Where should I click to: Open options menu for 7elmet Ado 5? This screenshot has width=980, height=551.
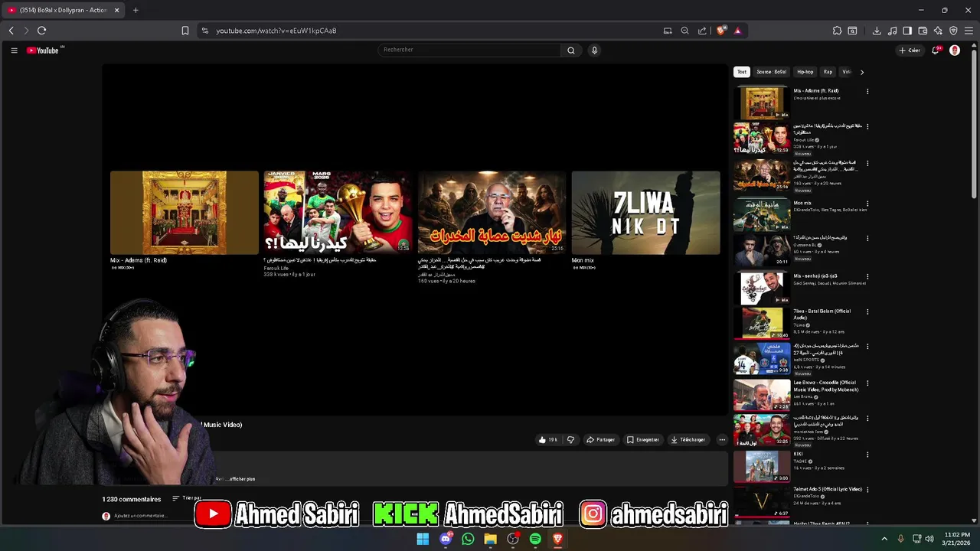click(x=867, y=490)
